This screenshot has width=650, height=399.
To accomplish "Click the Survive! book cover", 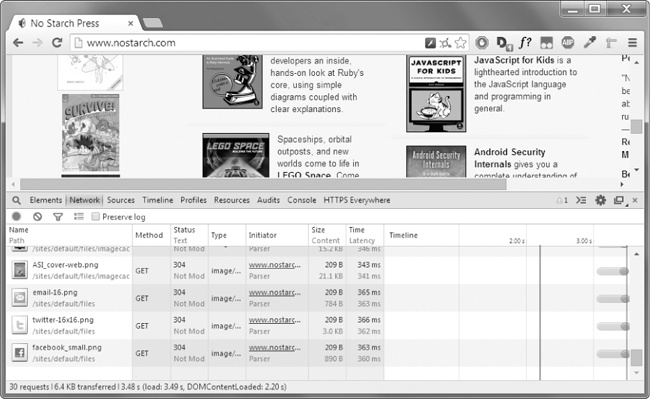I will point(91,133).
